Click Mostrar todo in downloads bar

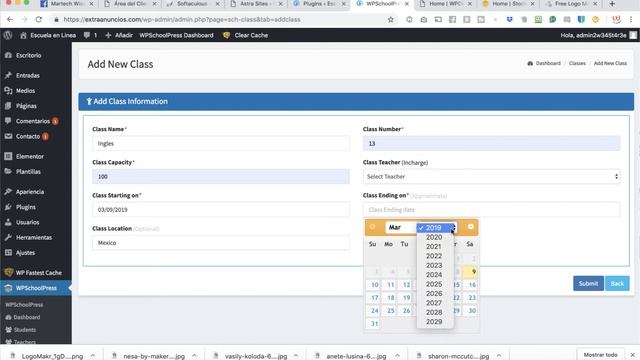pos(600,355)
